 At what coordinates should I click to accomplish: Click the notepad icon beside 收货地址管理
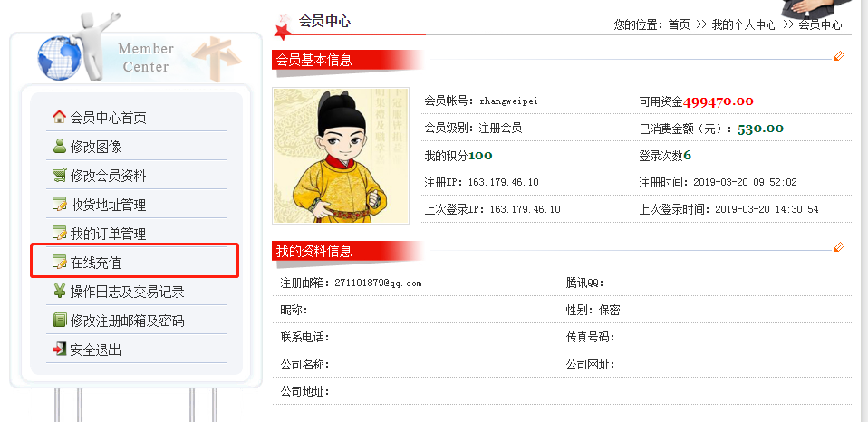tap(59, 204)
